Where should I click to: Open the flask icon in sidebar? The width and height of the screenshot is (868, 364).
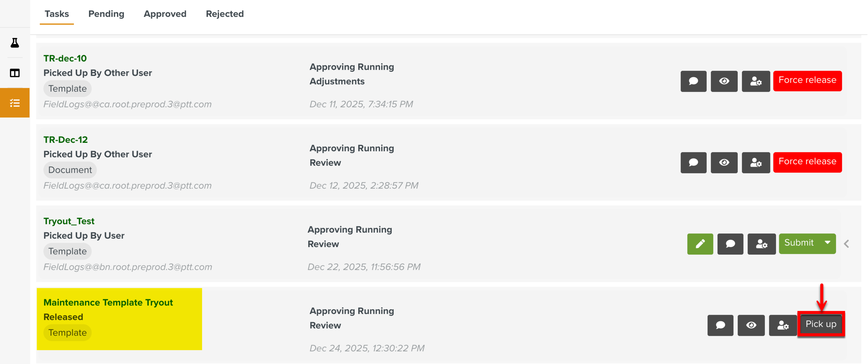tap(15, 43)
